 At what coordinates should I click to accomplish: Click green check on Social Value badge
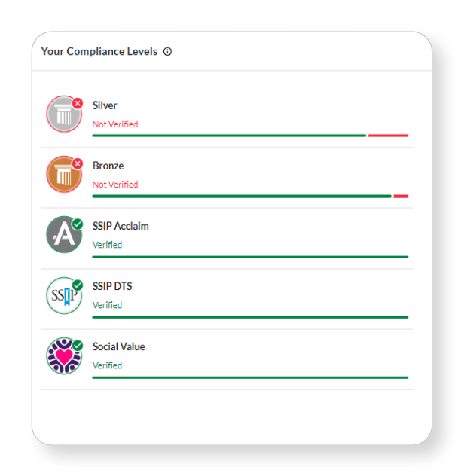tap(78, 345)
